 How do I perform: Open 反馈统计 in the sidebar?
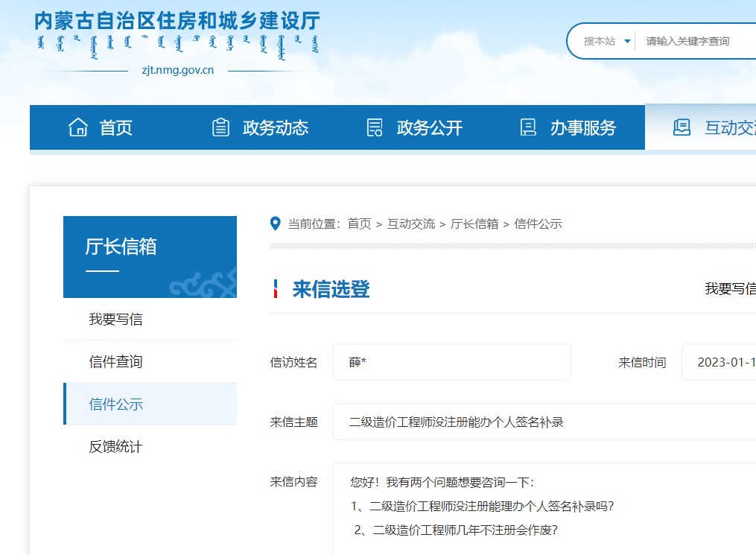point(115,446)
